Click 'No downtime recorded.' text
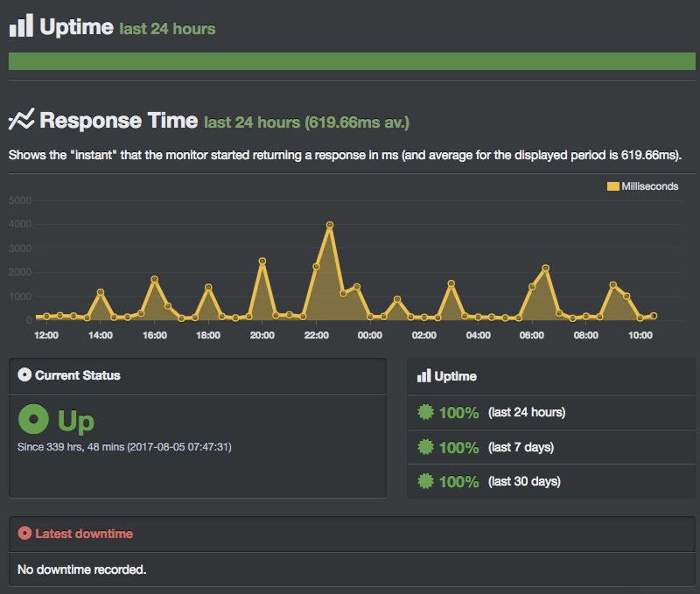 coord(81,570)
